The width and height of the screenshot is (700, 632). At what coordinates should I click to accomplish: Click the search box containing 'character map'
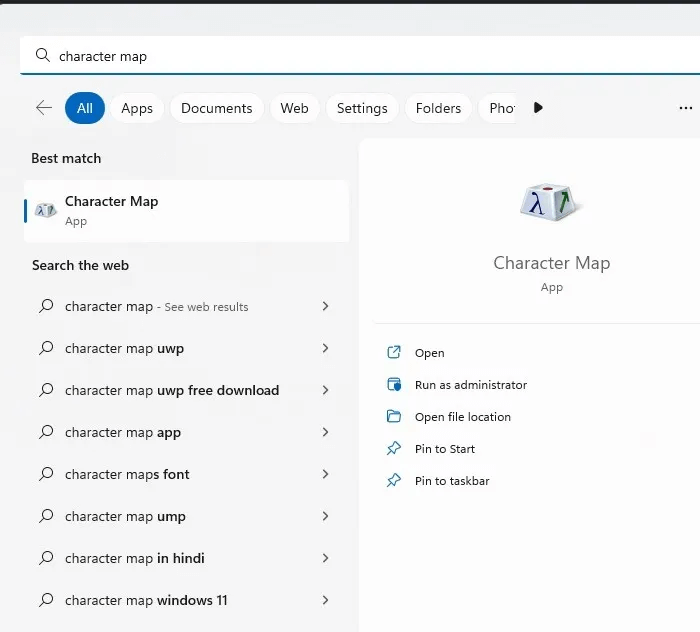pyautogui.click(x=359, y=55)
